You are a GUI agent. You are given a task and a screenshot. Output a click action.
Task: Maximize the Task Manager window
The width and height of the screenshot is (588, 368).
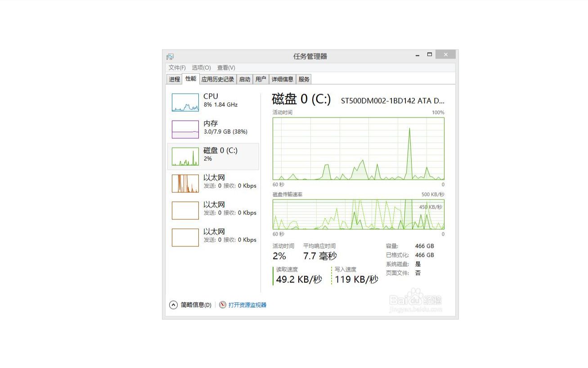pos(430,55)
